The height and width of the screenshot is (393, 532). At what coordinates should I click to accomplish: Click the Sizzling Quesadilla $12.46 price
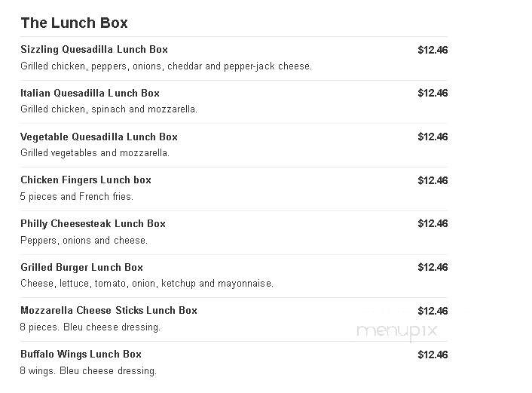click(x=433, y=50)
